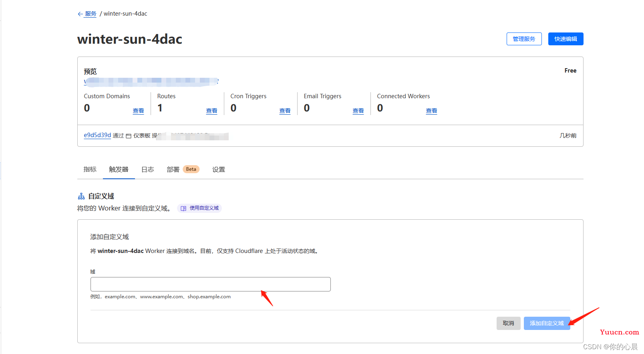Screen dimensions: 644x354
Task: Switch to the 指标 tab
Action: [90, 170]
